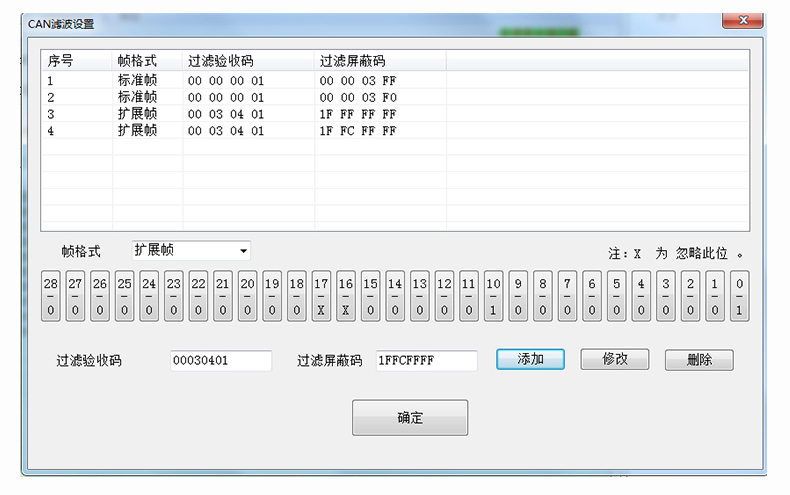
Task: Toggle filter bit 2 button
Action: point(691,296)
